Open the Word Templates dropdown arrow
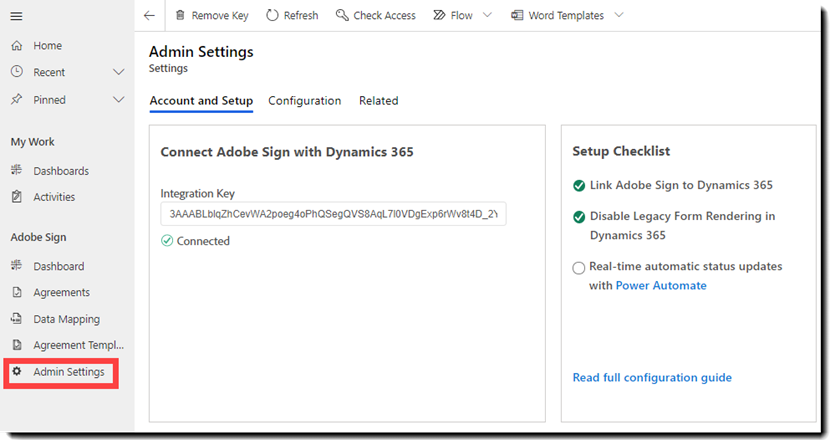Image resolution: width=830 pixels, height=440 pixels. (619, 16)
